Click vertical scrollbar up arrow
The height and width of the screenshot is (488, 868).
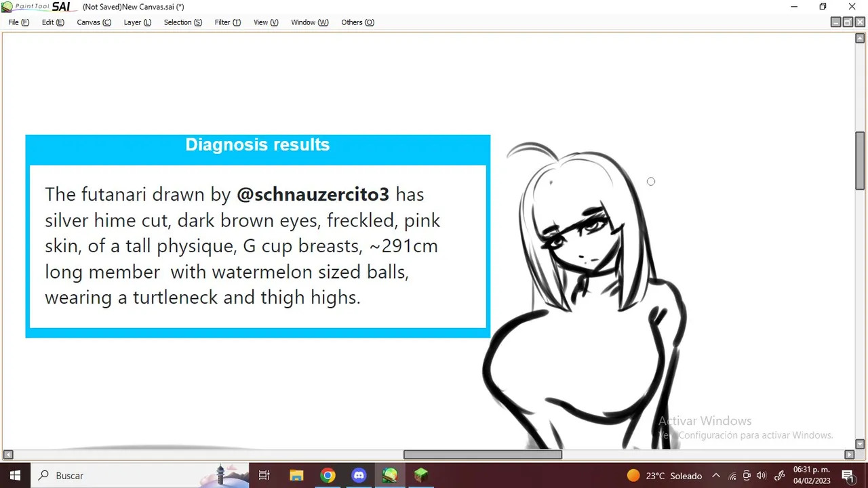[860, 39]
